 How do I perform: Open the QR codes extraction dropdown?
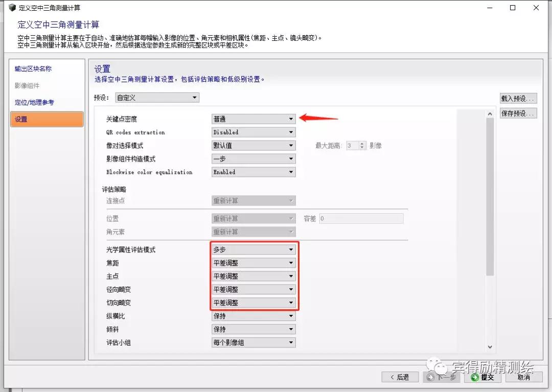point(254,132)
